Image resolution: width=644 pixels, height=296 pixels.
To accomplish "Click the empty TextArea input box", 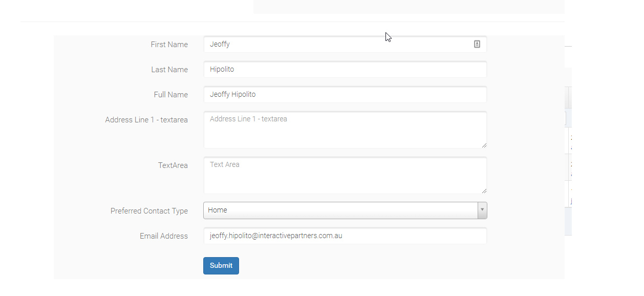I will (345, 175).
